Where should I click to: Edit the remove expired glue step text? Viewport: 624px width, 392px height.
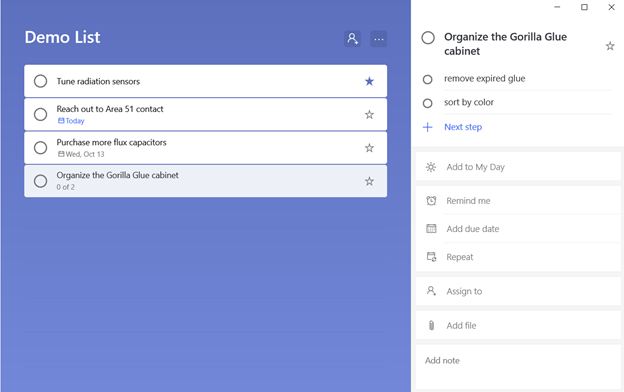(x=484, y=79)
